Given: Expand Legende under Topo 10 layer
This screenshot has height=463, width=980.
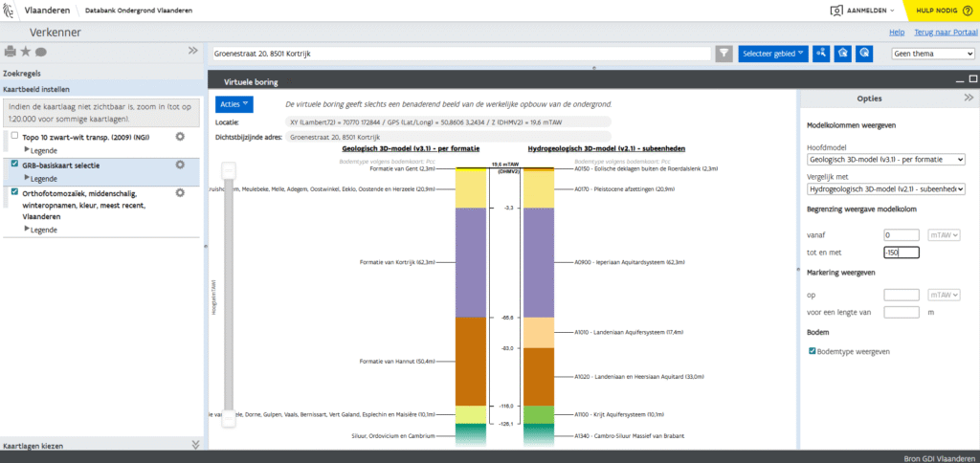Looking at the screenshot, I should pos(40,150).
